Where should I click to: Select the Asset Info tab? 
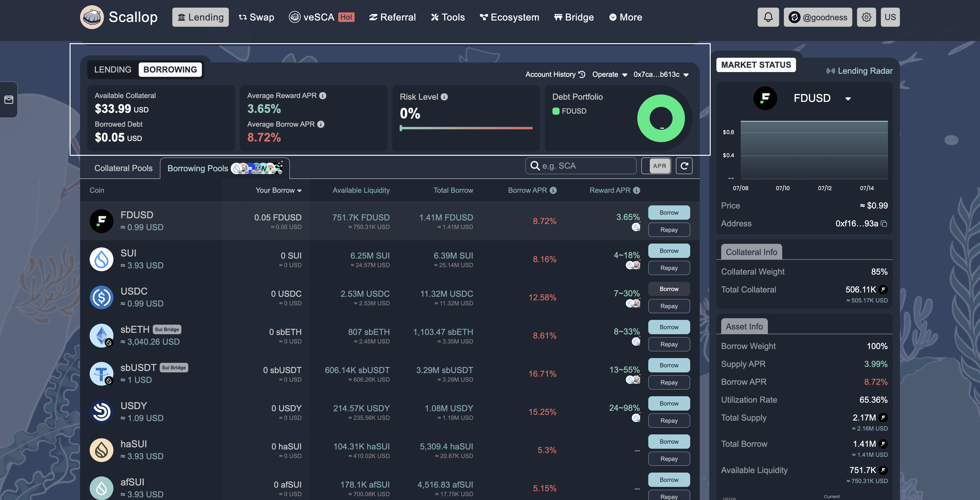click(x=744, y=327)
